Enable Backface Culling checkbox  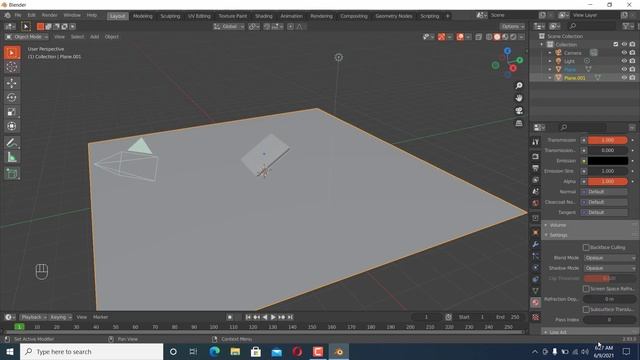pyautogui.click(x=586, y=247)
